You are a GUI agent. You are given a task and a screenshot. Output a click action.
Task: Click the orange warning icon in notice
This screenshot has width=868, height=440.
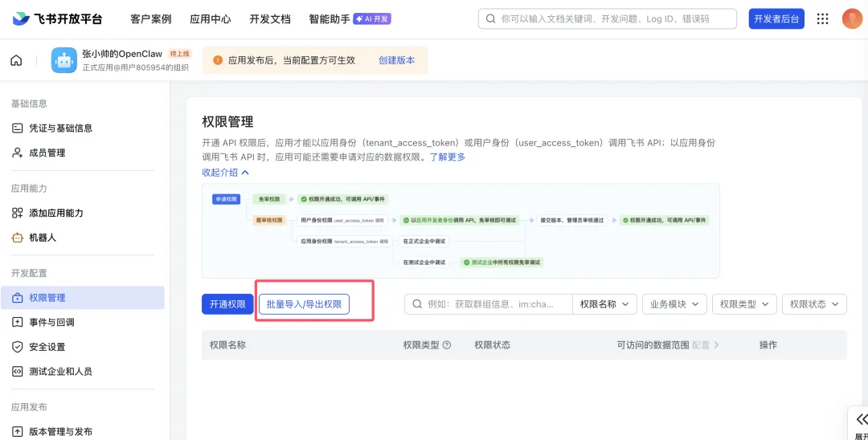[x=218, y=60]
